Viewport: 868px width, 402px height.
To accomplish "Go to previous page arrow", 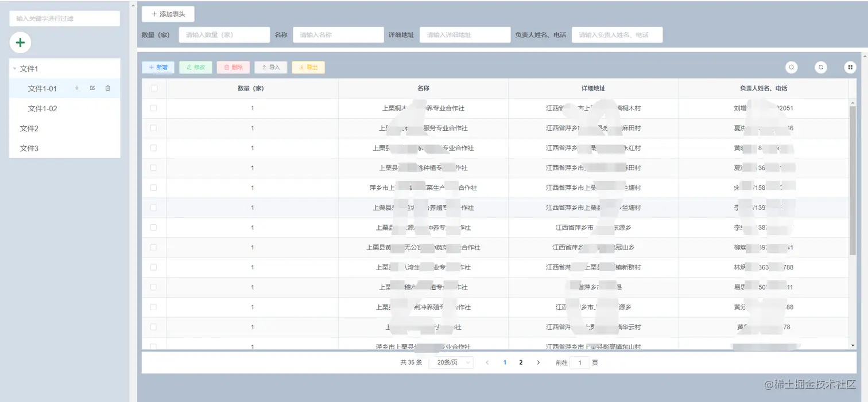I will pos(487,362).
